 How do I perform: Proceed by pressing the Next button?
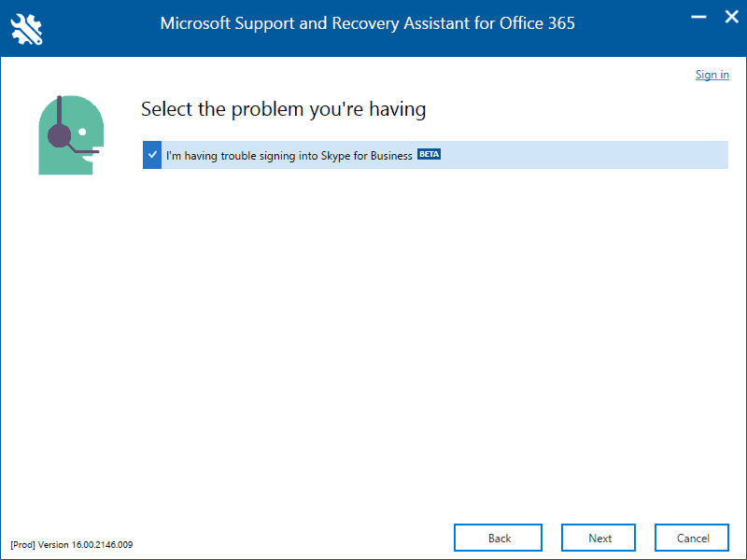click(599, 538)
